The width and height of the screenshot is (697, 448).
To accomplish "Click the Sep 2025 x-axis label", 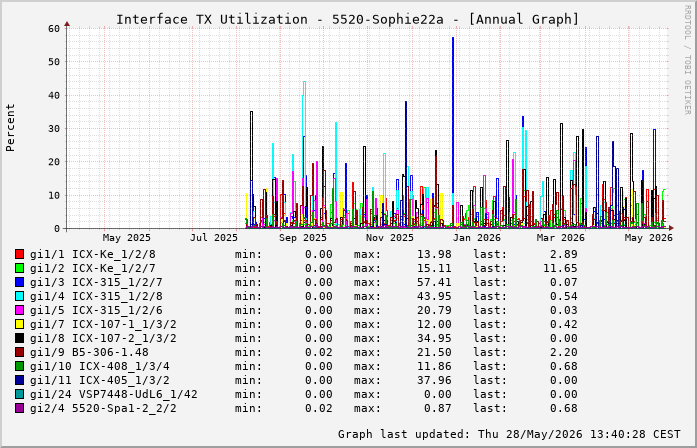I will click(303, 238).
